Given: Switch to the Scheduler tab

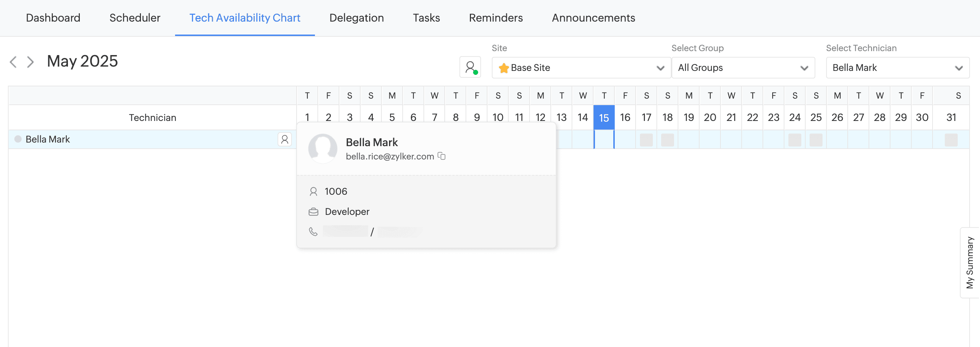Looking at the screenshot, I should click(135, 18).
